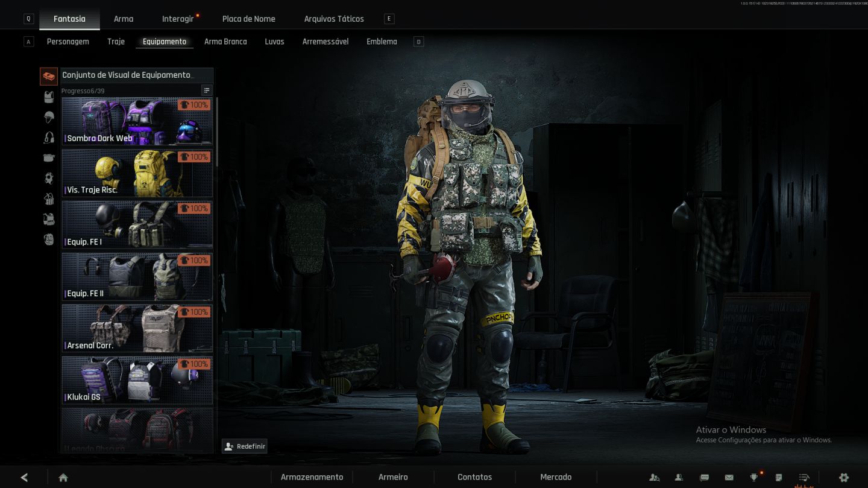The width and height of the screenshot is (868, 488).
Task: Open the chest rig category icon
Action: point(49,198)
